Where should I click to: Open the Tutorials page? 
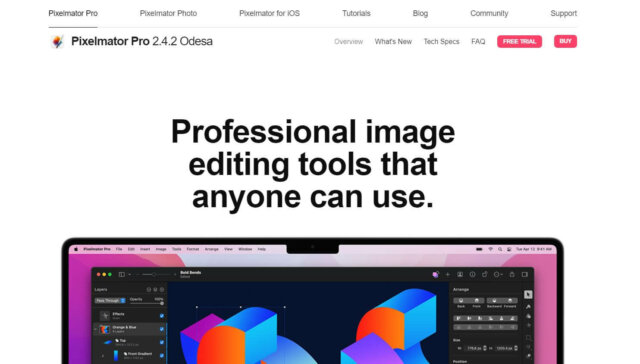[x=356, y=13]
